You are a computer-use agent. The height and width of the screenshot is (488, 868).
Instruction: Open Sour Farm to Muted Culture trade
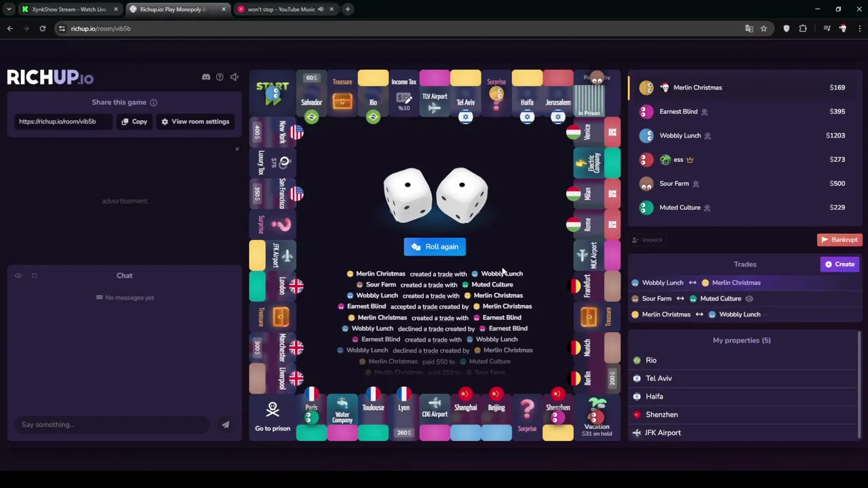[744, 298]
